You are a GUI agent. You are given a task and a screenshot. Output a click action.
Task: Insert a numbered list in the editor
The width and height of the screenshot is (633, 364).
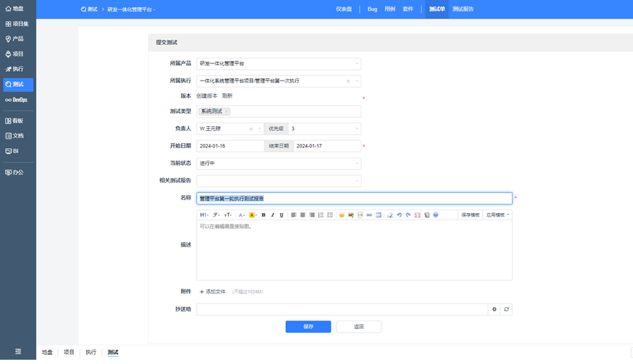click(321, 215)
